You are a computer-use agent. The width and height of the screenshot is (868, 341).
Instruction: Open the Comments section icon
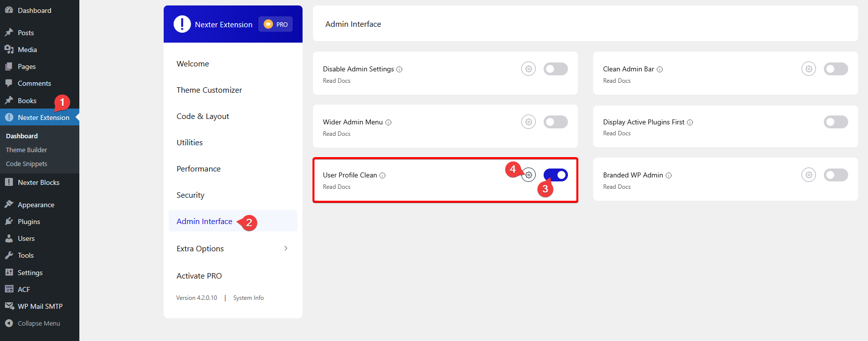pos(9,83)
